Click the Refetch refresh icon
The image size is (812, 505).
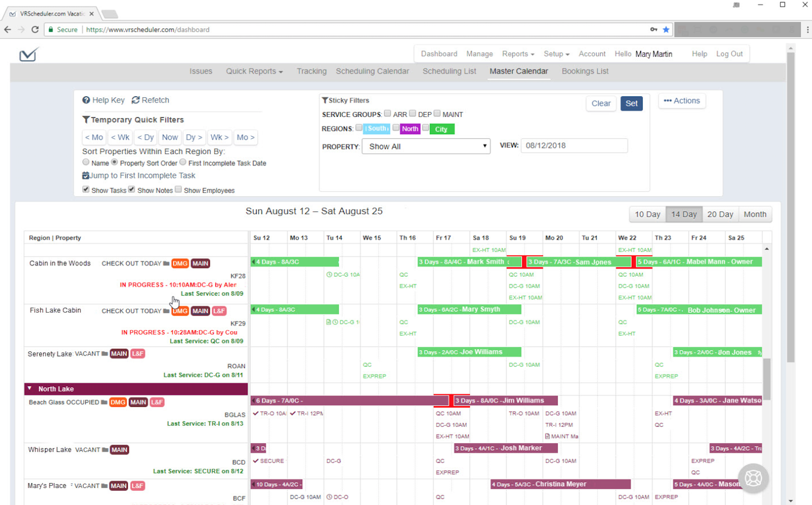[136, 100]
